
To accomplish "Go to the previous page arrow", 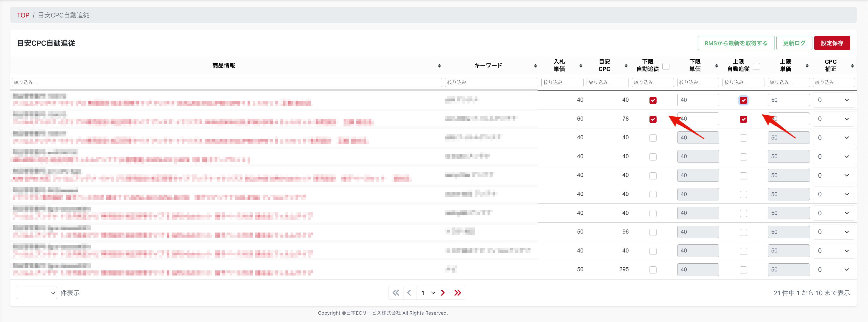I will click(409, 293).
